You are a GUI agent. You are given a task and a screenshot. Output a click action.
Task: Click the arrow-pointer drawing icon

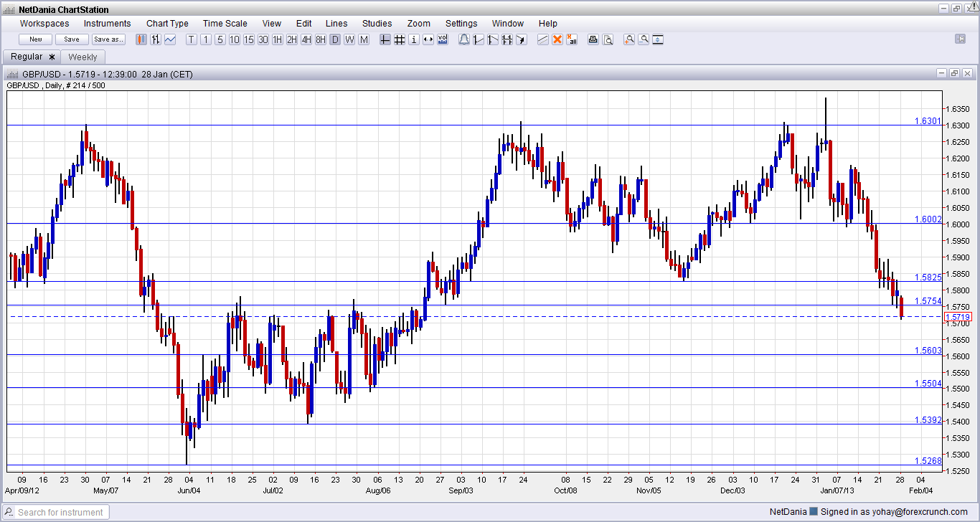(x=522, y=39)
